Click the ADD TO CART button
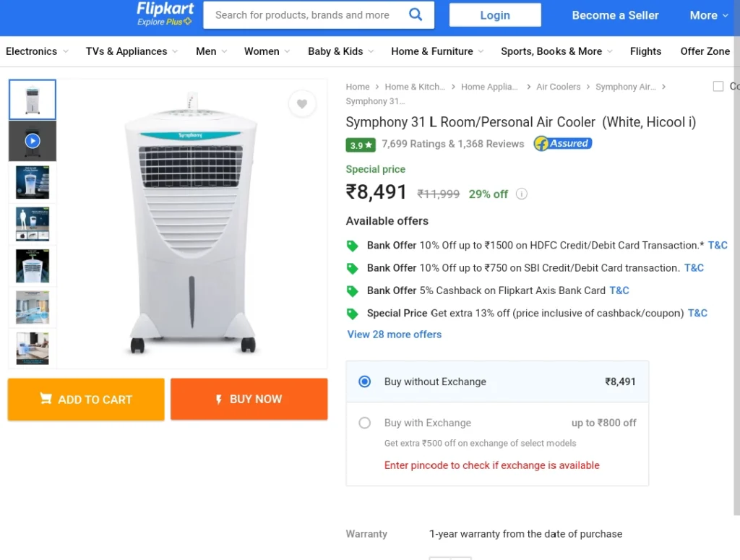 point(86,399)
